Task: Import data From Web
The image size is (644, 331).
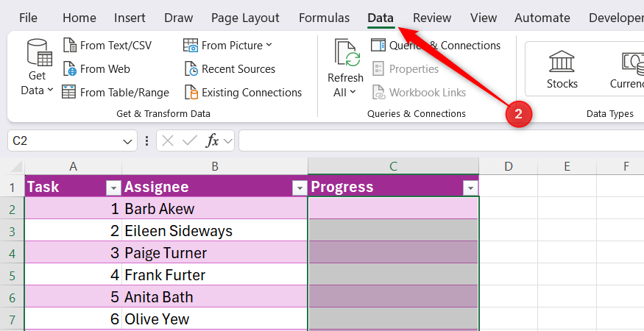Action: tap(96, 69)
